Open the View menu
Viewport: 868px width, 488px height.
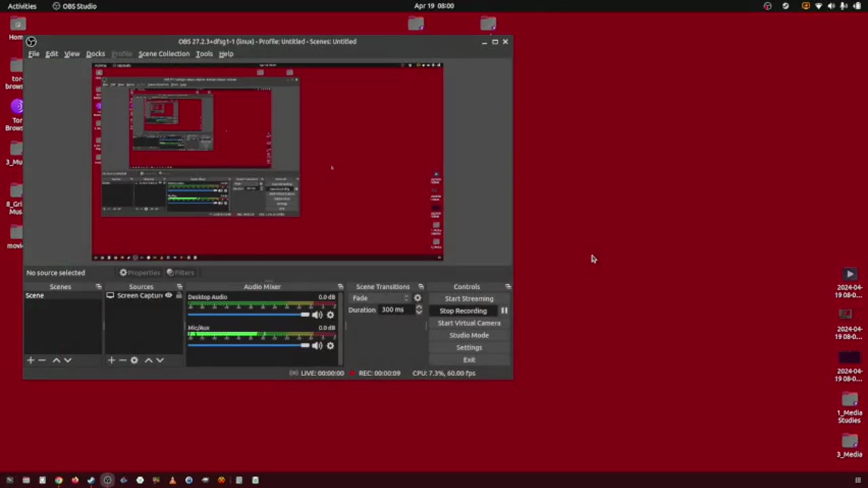72,54
